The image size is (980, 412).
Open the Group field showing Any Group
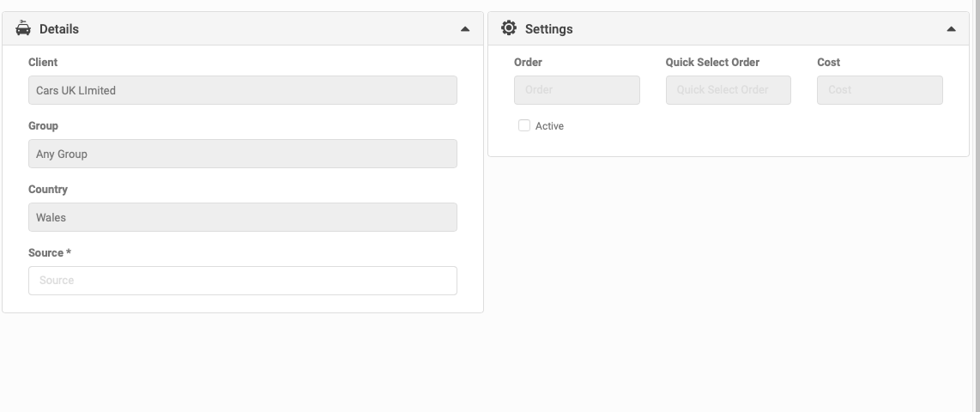(243, 154)
